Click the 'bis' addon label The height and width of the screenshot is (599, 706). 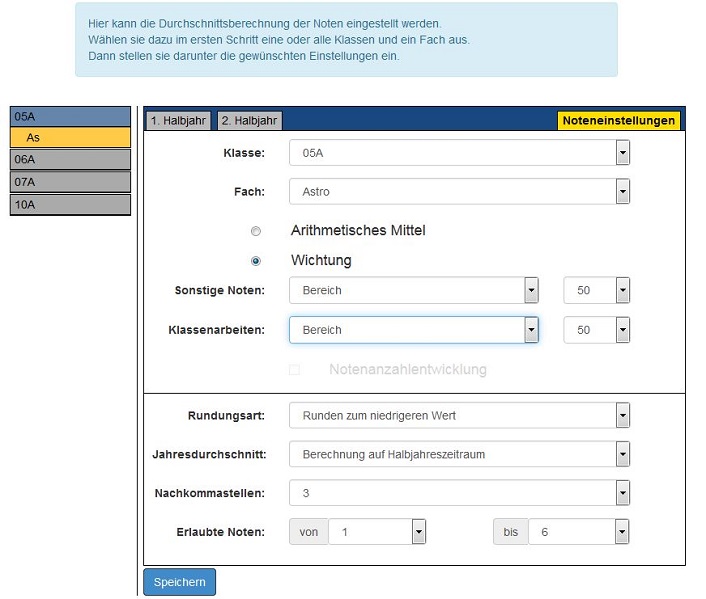click(511, 532)
